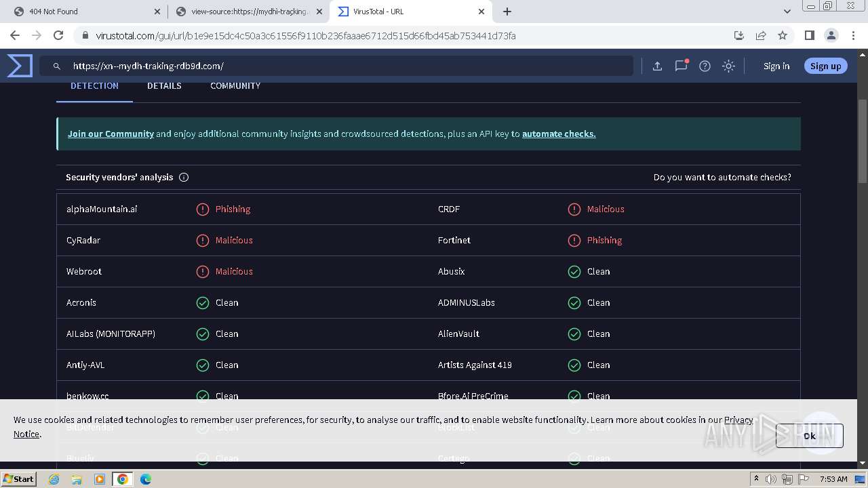
Task: Click the Webroot Malicious alert icon
Action: tap(203, 271)
